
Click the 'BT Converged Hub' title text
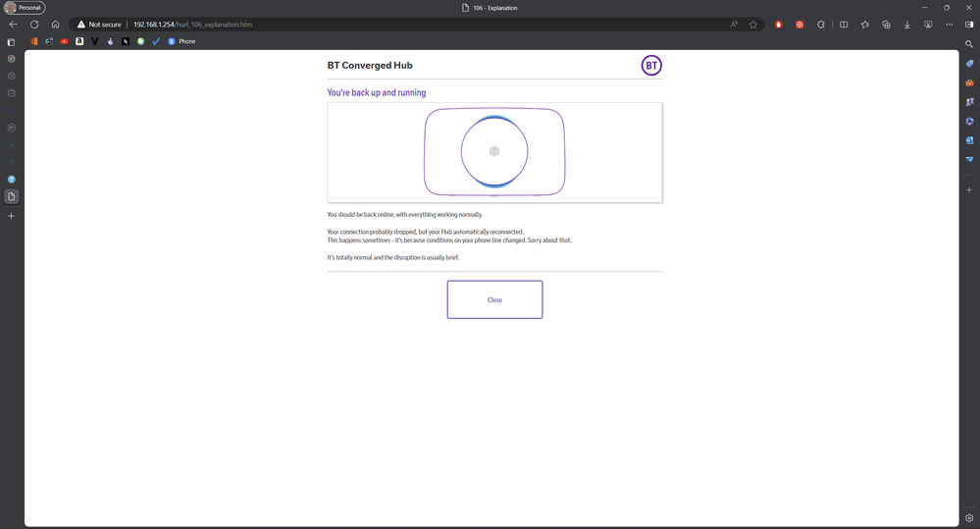[370, 65]
